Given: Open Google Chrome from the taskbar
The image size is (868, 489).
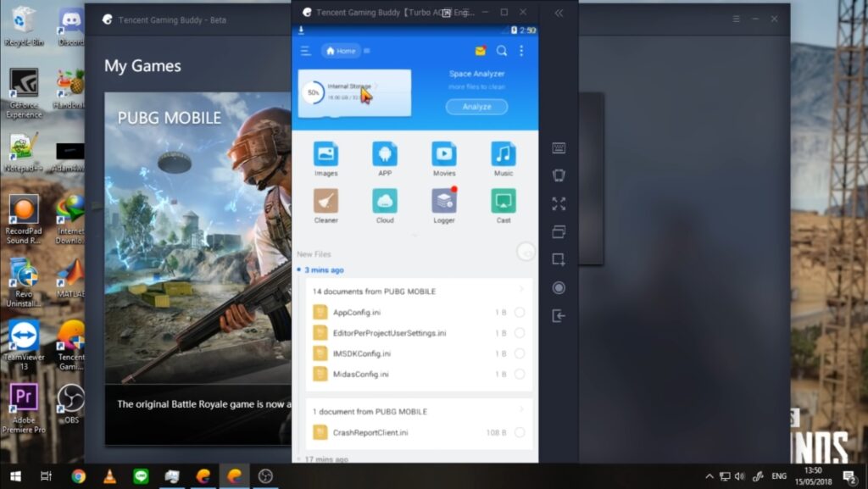Looking at the screenshot, I should click(79, 476).
